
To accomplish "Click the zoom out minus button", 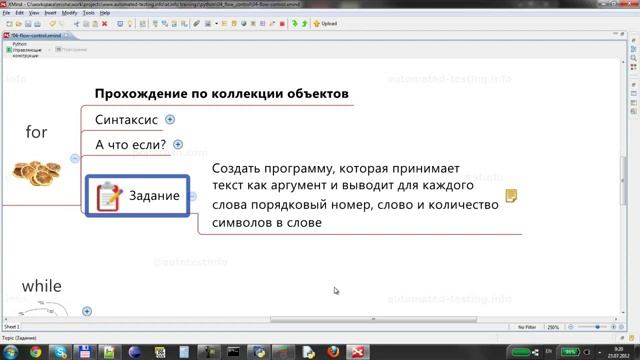I will [x=571, y=327].
